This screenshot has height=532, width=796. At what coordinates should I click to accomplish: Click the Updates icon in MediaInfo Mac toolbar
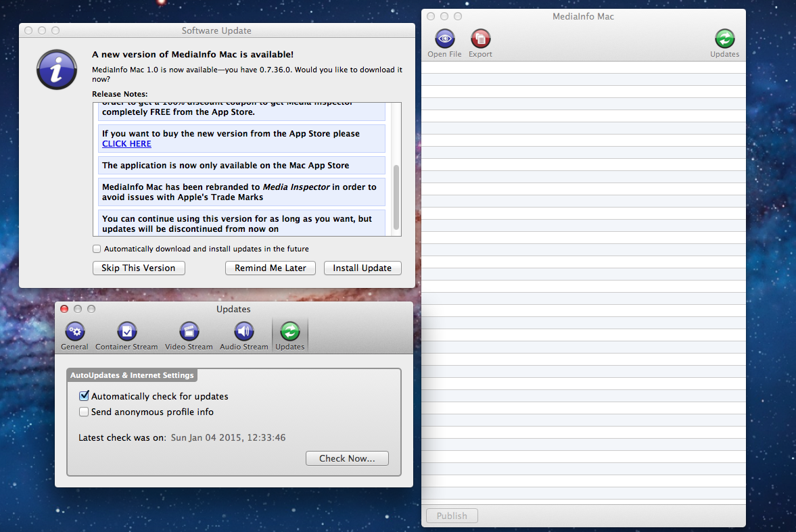click(724, 39)
